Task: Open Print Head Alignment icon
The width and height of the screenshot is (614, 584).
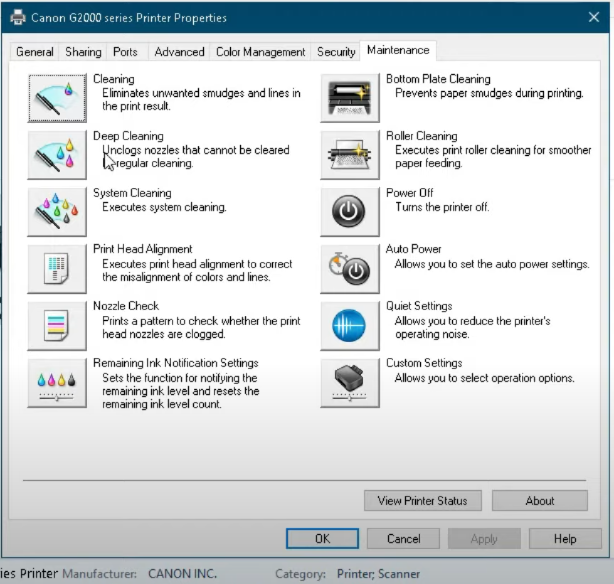Action: (x=57, y=269)
